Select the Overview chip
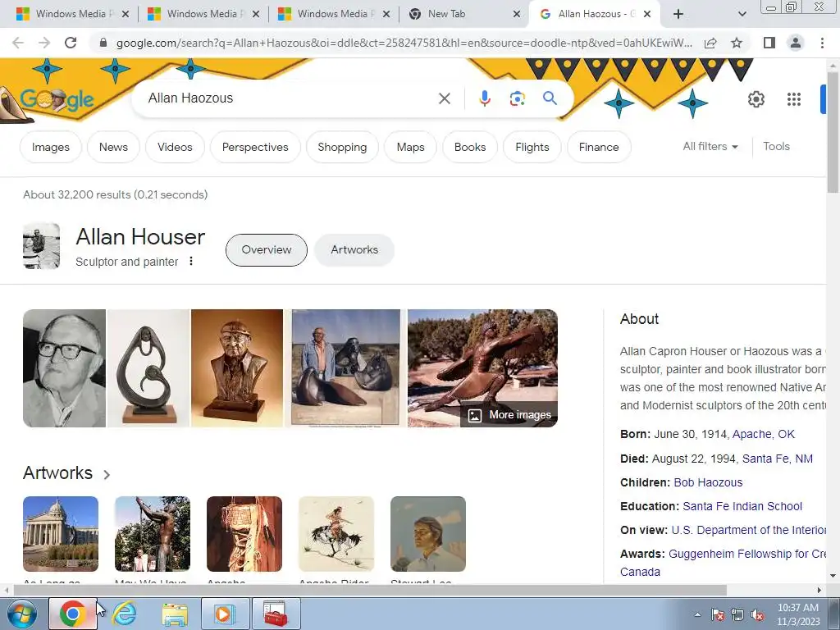 pos(267,249)
